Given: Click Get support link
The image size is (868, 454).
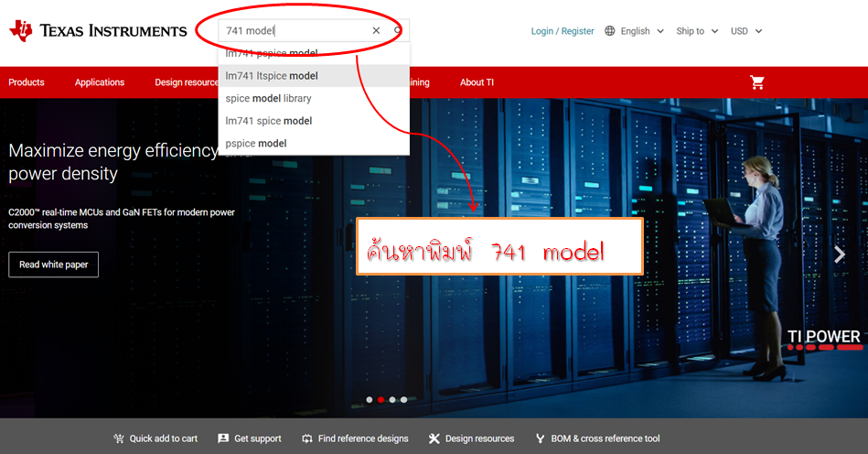Looking at the screenshot, I should click(258, 438).
